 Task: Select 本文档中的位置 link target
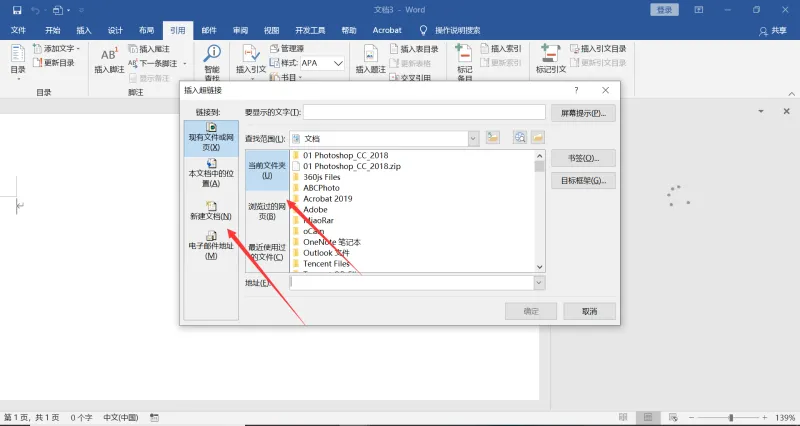[x=211, y=172]
